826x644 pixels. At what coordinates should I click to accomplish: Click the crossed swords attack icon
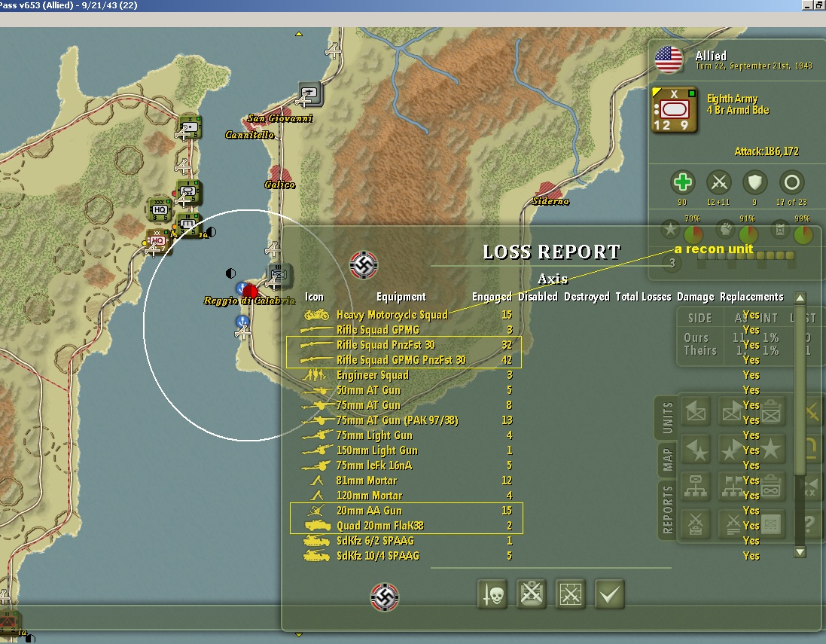pos(719,183)
